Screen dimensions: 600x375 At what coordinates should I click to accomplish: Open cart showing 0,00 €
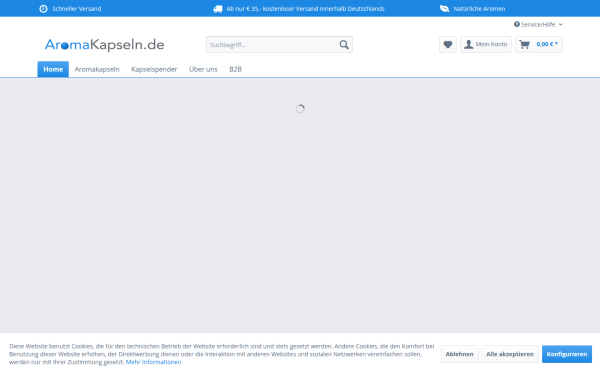pyautogui.click(x=539, y=44)
